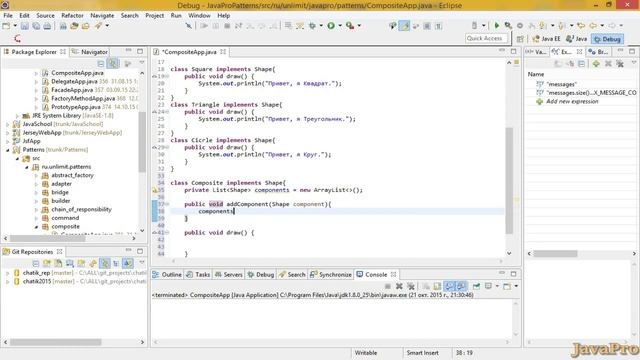This screenshot has width=640, height=360.
Task: Open New wizard dropdown arrow
Action: (x=15, y=26)
